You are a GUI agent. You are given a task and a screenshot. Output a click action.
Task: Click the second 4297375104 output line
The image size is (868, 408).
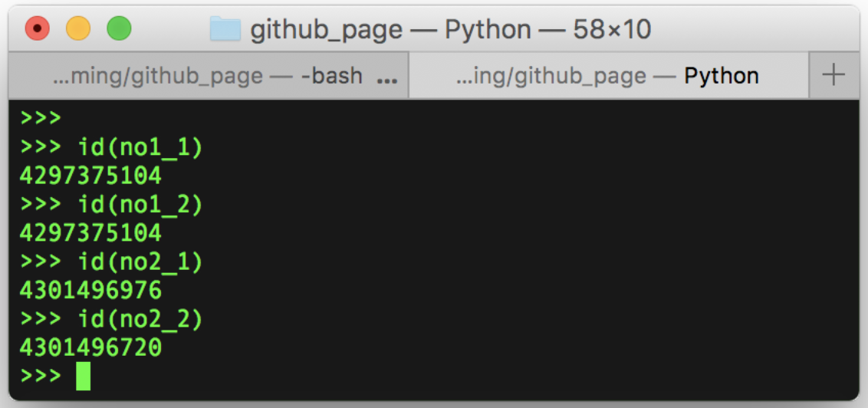[90, 234]
